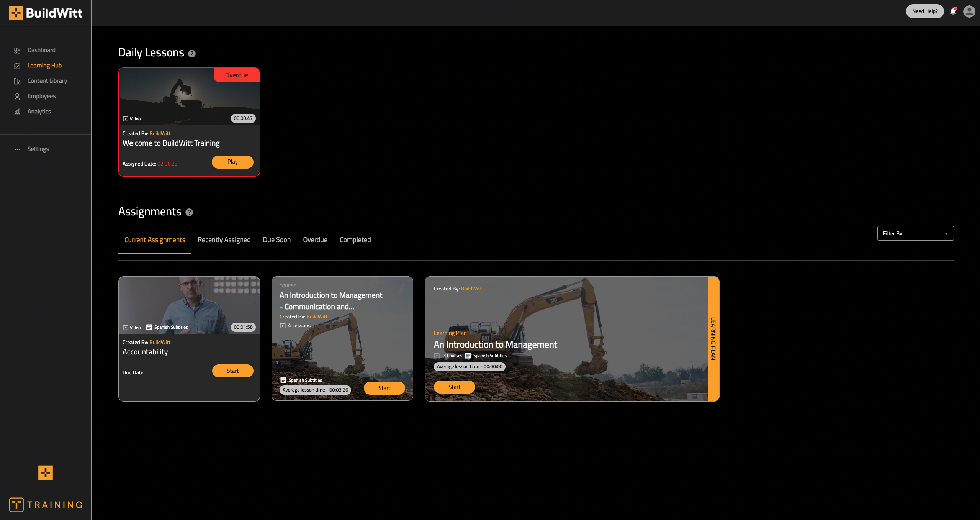Click the Analytics bar chart icon
This screenshot has width=980, height=520.
point(17,112)
